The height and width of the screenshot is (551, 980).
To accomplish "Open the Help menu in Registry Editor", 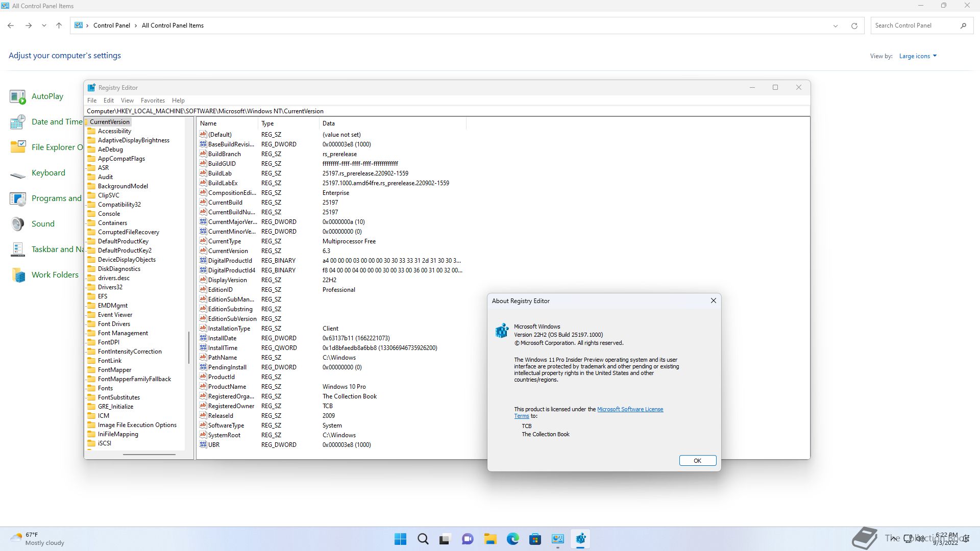I will click(x=178, y=101).
